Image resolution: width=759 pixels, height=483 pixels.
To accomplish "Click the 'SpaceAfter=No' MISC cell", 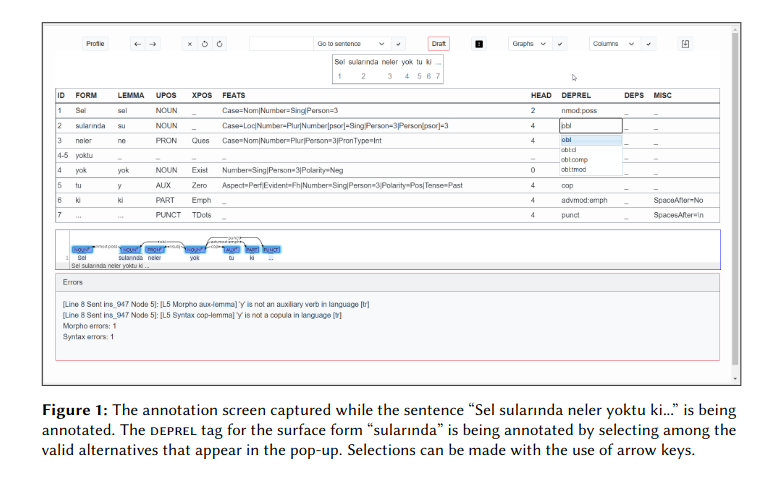I will pyautogui.click(x=678, y=200).
